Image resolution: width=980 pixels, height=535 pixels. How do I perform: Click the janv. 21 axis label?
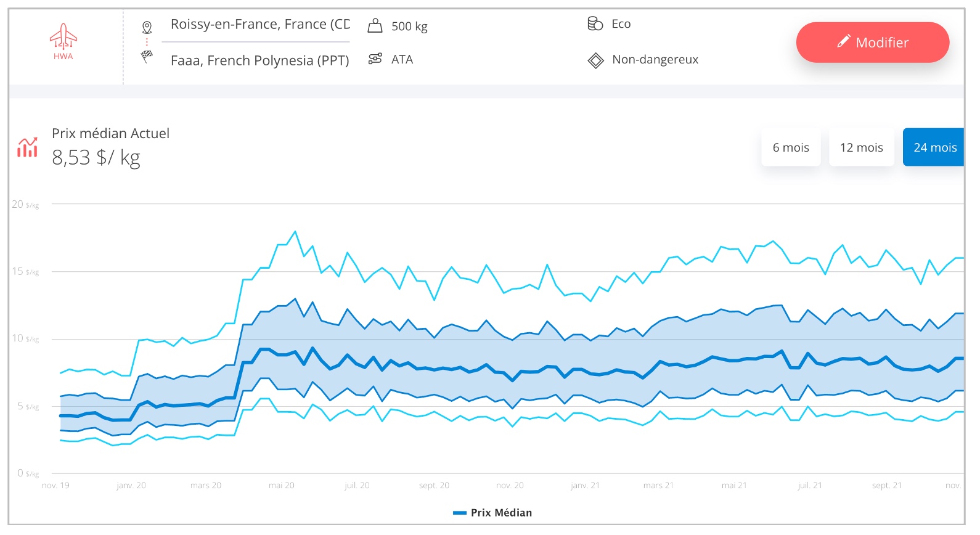click(x=585, y=486)
